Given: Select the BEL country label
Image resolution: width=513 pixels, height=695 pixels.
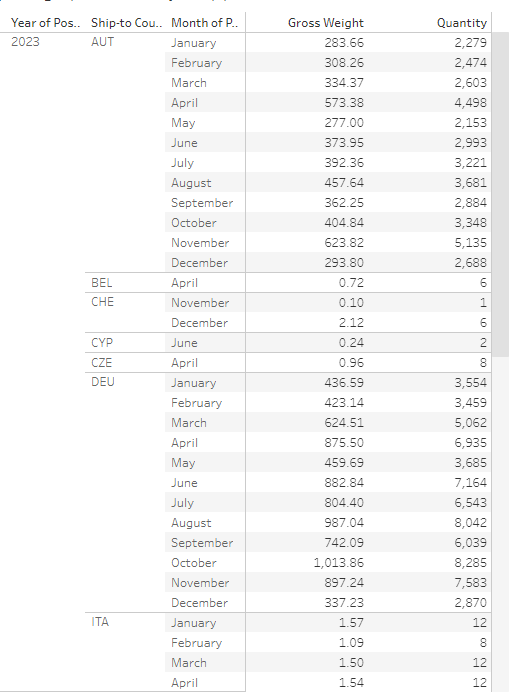Looking at the screenshot, I should pyautogui.click(x=102, y=282).
